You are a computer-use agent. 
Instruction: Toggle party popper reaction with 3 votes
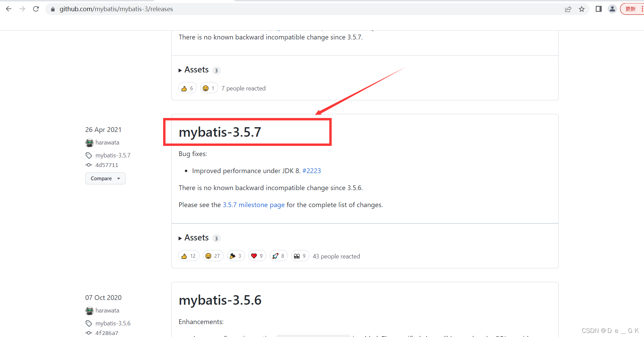click(x=236, y=256)
